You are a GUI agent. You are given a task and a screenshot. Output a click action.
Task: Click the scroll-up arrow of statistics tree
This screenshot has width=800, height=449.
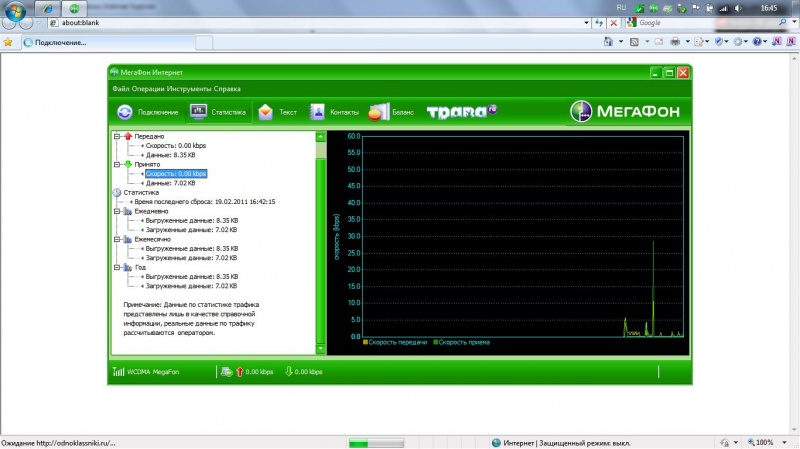[320, 136]
